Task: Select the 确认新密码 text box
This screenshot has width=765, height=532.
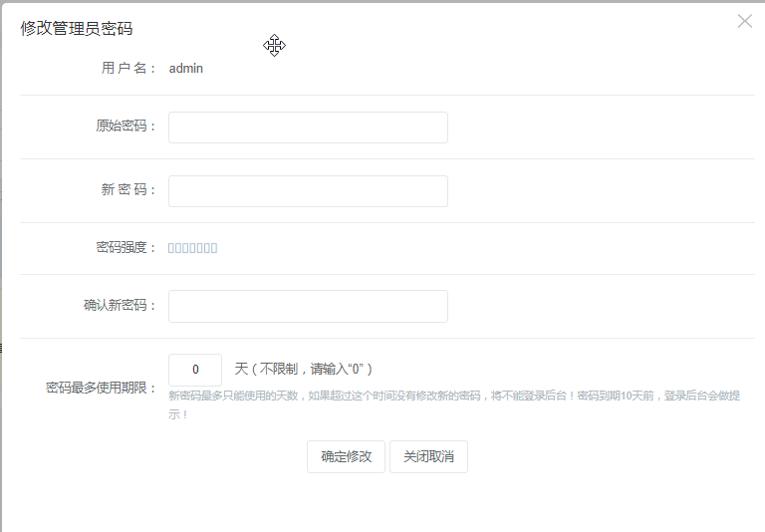Action: [x=308, y=307]
